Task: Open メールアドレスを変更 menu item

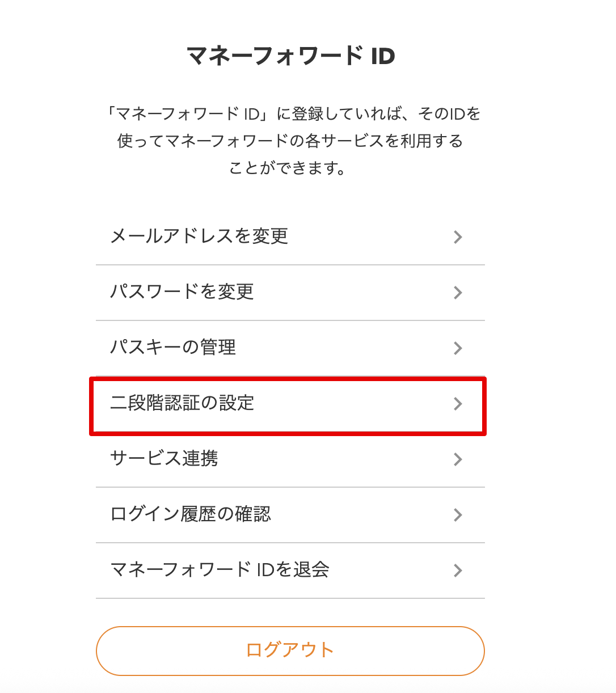Action: [x=199, y=236]
